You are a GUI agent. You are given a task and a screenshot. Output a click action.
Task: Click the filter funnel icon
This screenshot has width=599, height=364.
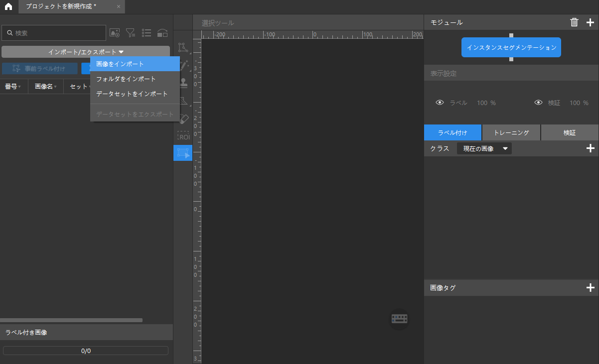pos(131,33)
